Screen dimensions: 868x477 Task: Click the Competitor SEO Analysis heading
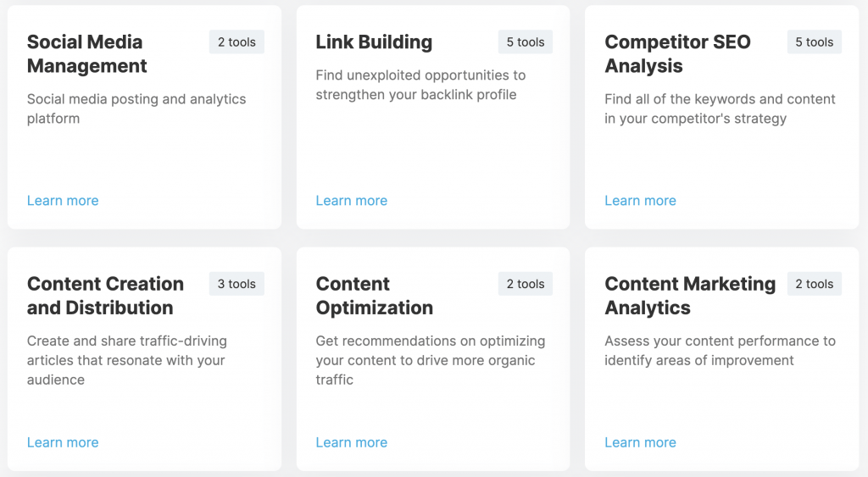click(677, 53)
